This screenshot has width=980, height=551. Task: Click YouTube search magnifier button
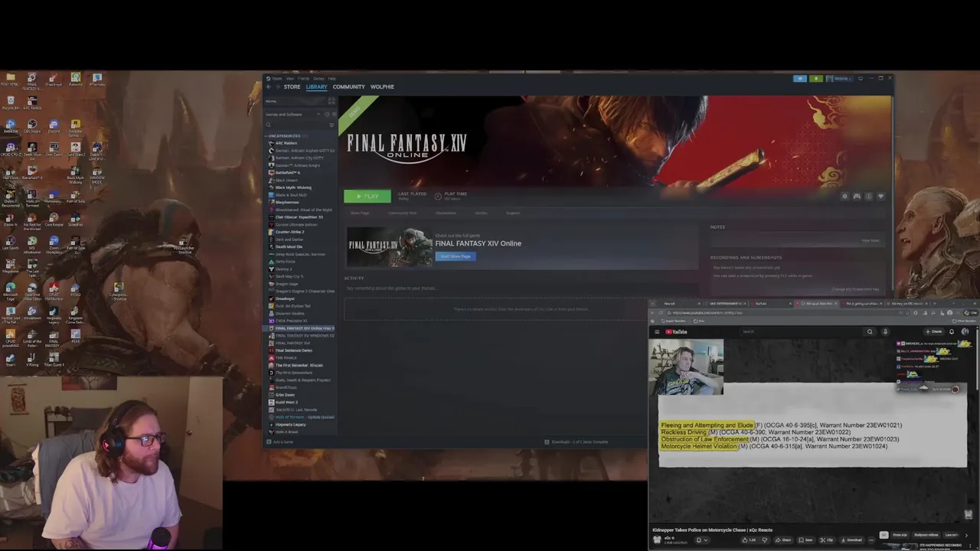pos(870,331)
